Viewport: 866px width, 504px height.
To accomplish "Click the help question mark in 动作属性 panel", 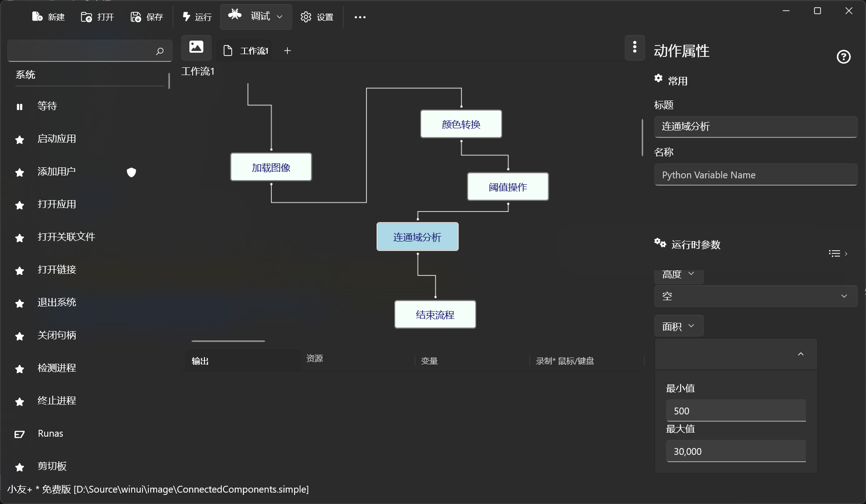I will point(843,56).
